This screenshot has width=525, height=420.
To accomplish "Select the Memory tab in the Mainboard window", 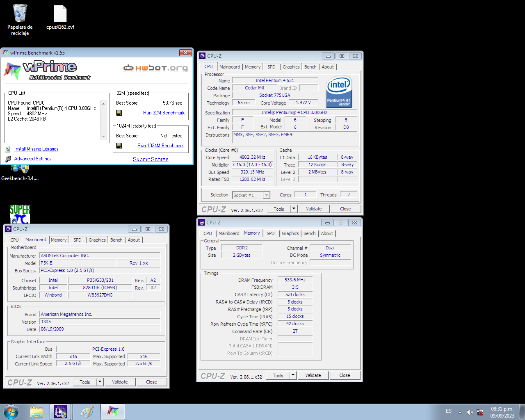I will point(59,240).
